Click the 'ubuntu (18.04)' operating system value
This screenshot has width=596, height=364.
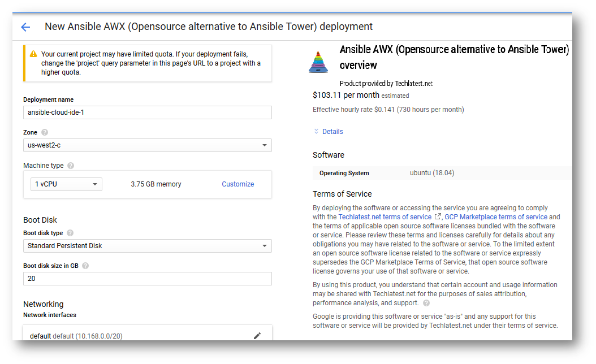pos(432,173)
